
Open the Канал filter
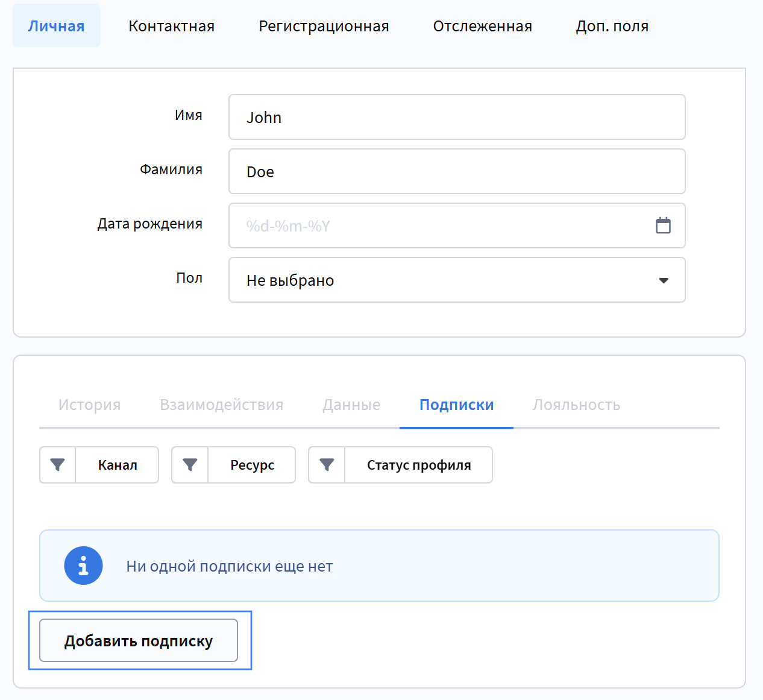pos(118,465)
